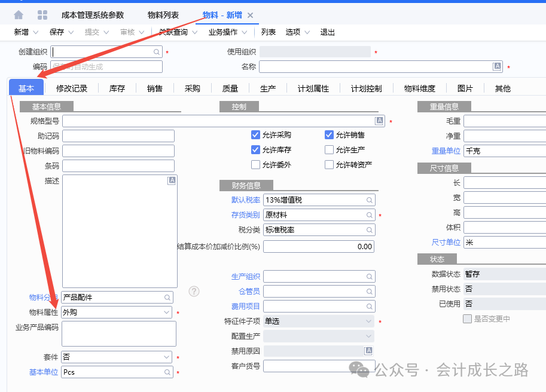Click the 退出 button
The image size is (546, 392).
(x=327, y=32)
